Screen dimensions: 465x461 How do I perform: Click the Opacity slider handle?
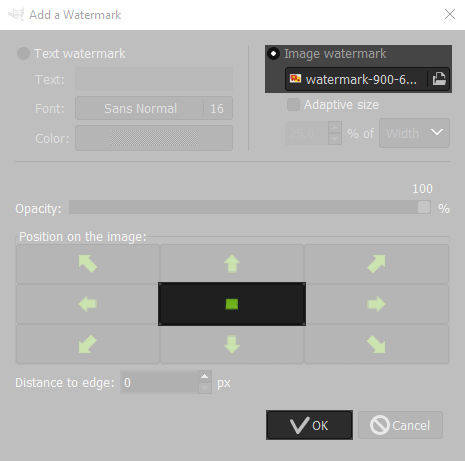pyautogui.click(x=424, y=207)
